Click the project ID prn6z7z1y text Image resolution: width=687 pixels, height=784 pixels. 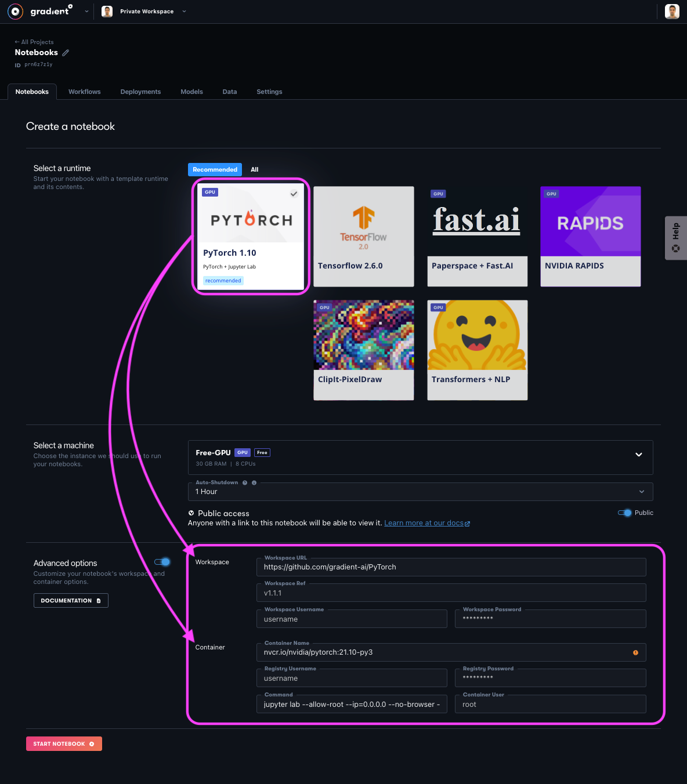tap(38, 65)
